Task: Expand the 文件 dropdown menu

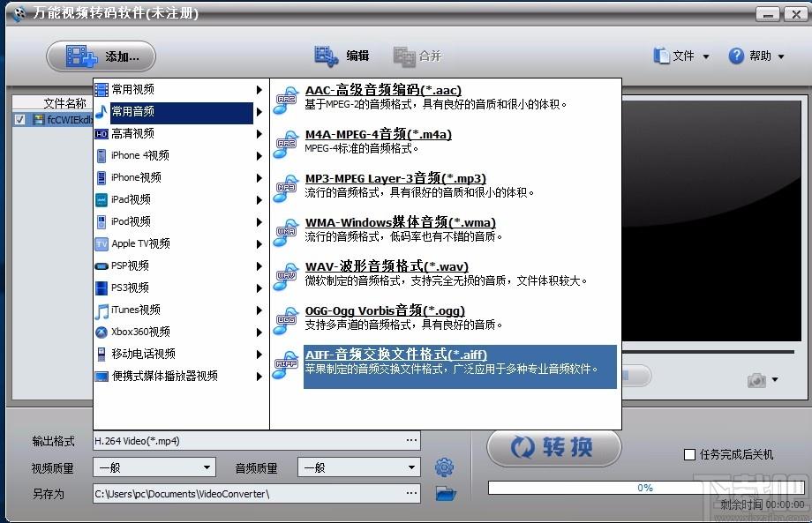Action: 681,56
